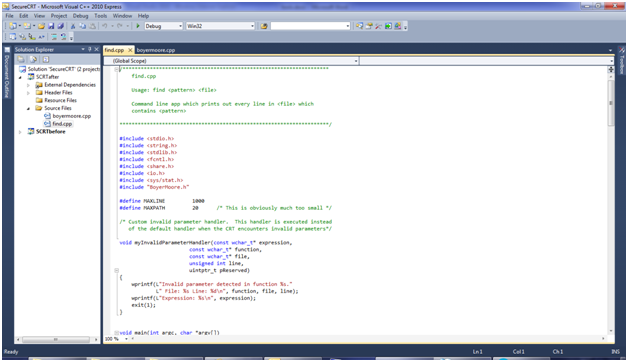
Task: Click the View Code icon in Solution Explorer
Action: [x=46, y=59]
